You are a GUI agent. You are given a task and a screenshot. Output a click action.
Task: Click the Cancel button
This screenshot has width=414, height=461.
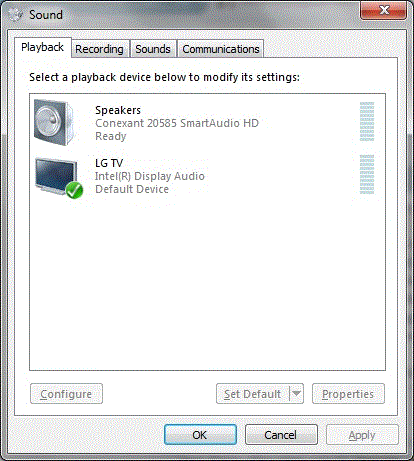(x=281, y=435)
